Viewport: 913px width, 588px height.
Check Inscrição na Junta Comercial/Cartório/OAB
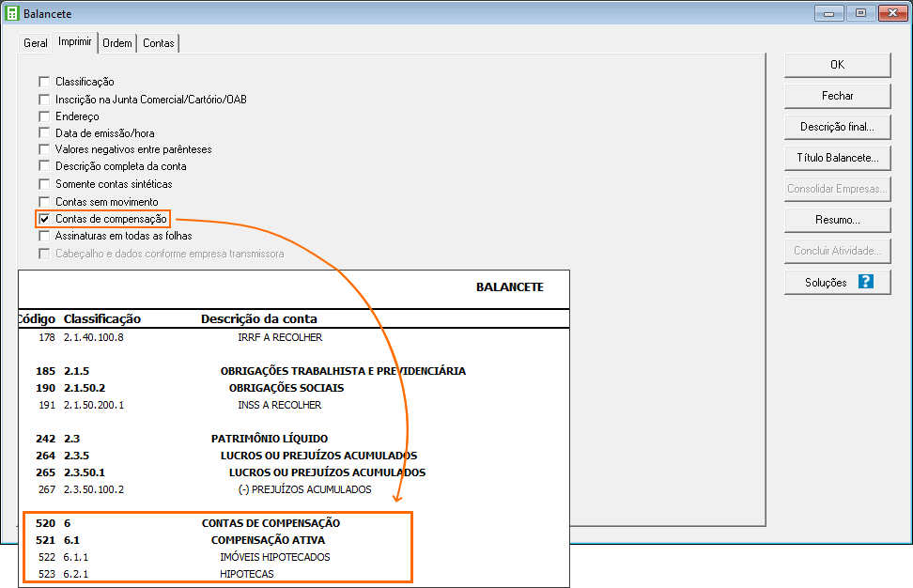point(44,100)
